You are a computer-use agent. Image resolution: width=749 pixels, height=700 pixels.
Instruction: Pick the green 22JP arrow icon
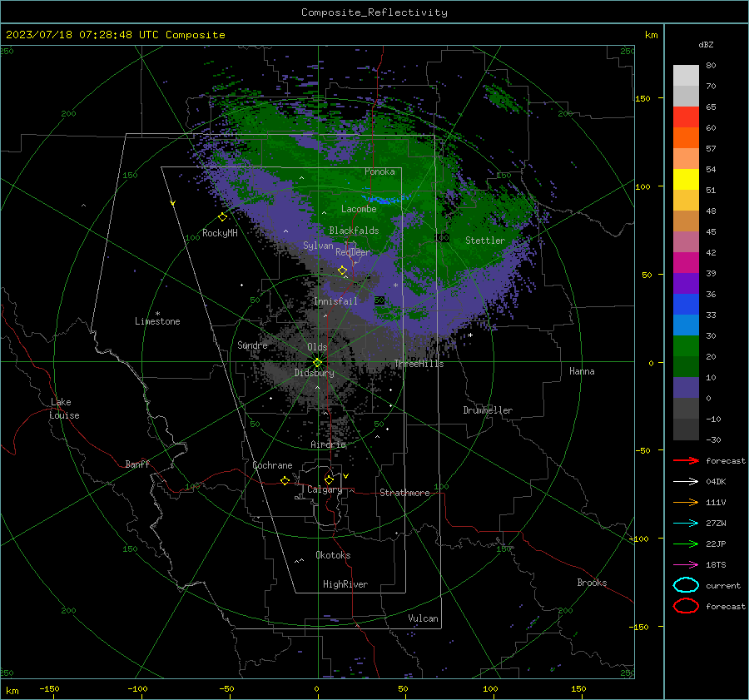pyautogui.click(x=686, y=544)
